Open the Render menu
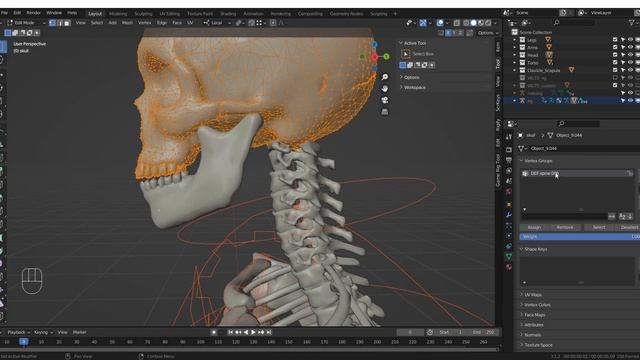 pos(33,13)
